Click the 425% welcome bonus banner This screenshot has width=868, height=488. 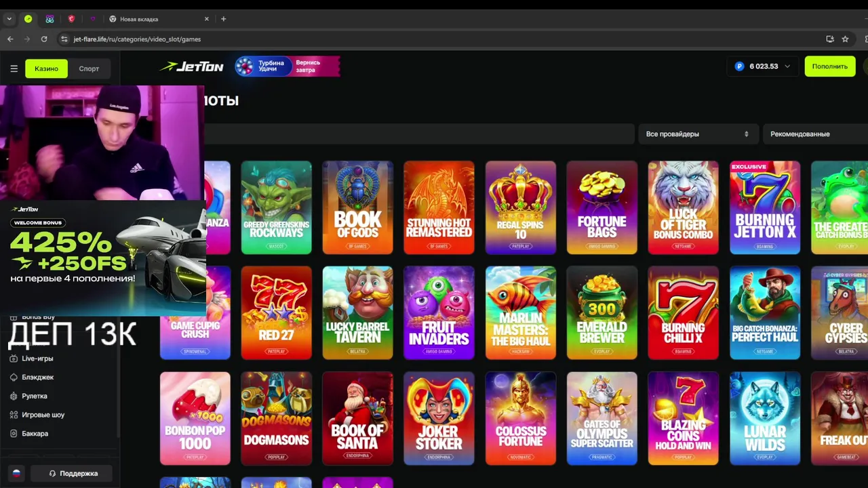click(103, 258)
